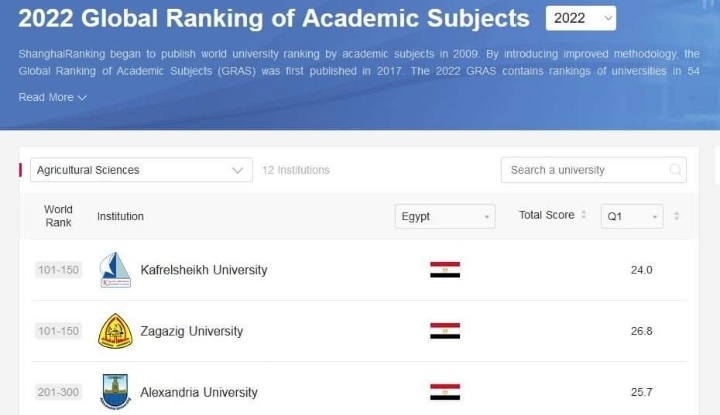Expand the Read More description
This screenshot has height=415, width=720.
point(52,97)
